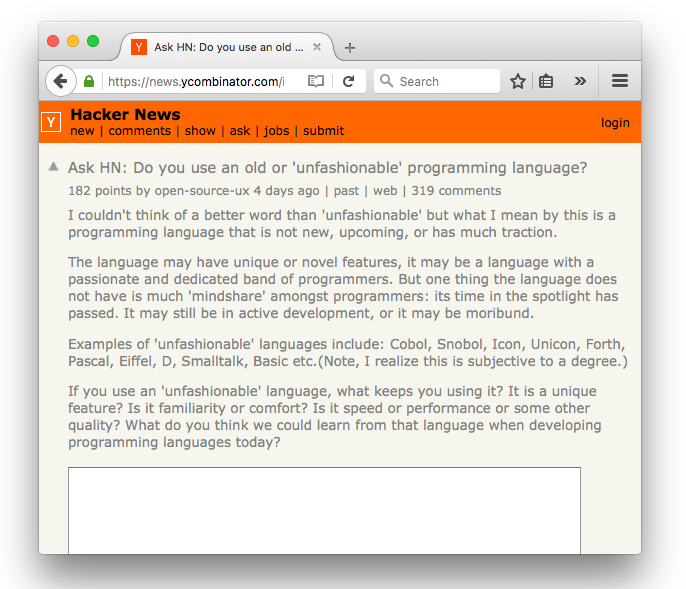
Task: Click the comment text box
Action: pyautogui.click(x=324, y=510)
